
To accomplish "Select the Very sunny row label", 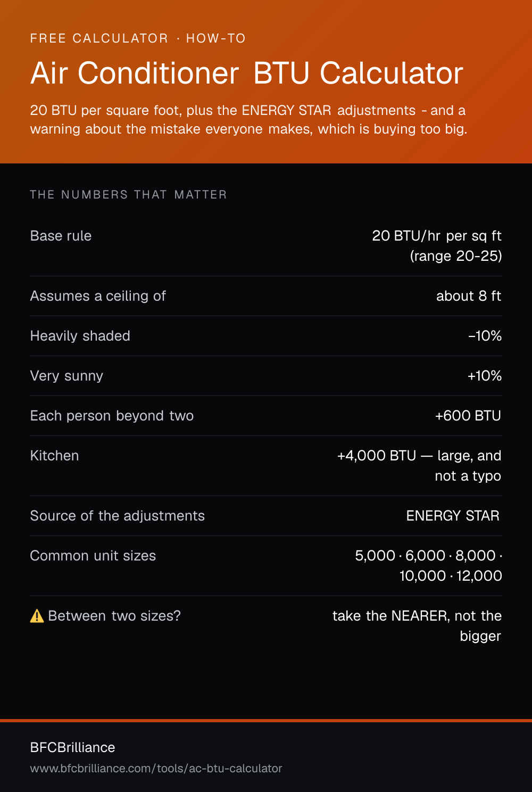I will [66, 376].
